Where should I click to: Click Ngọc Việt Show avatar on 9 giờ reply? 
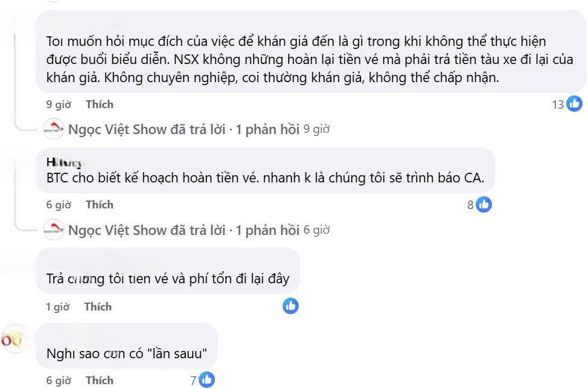(x=54, y=129)
